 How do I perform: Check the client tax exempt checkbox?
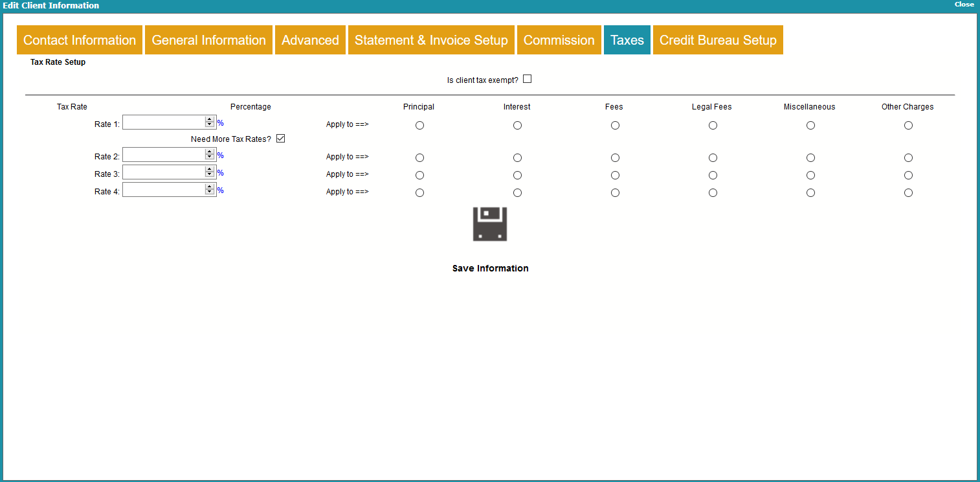[x=527, y=79]
